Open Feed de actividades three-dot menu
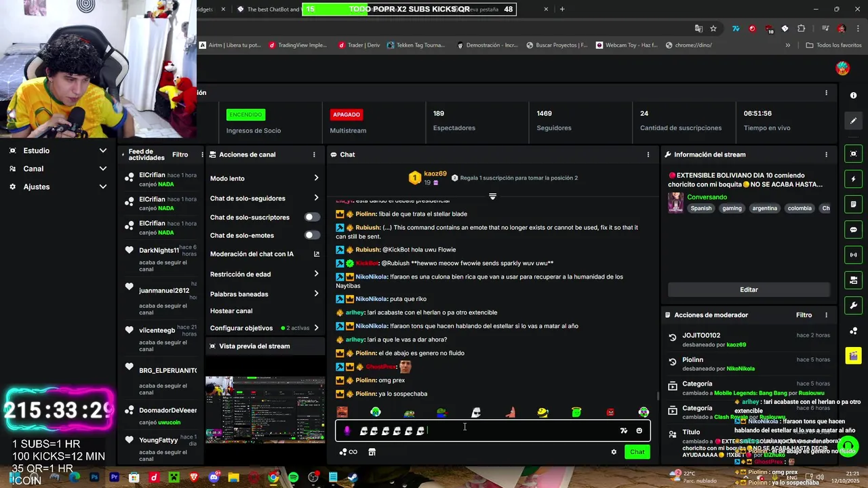868x488 pixels. [201, 155]
